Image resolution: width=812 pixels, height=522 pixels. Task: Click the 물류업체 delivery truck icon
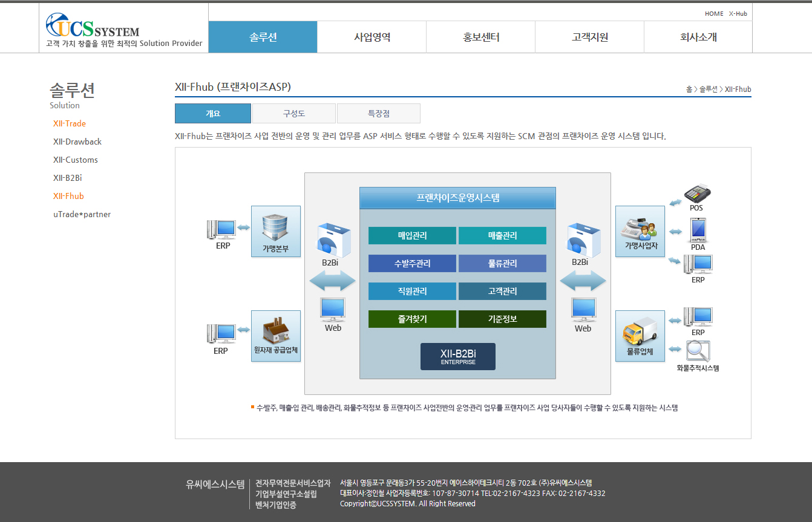coord(640,336)
